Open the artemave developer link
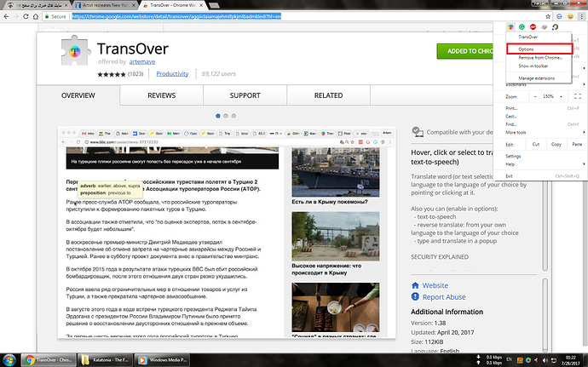Screen dimensions: 588x367 pyautogui.click(x=142, y=61)
